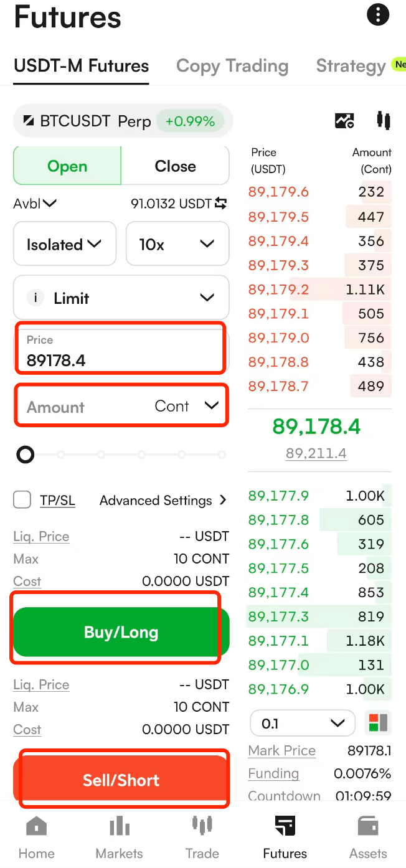
Task: Open Markets in bottom navigation
Action: pos(119,837)
